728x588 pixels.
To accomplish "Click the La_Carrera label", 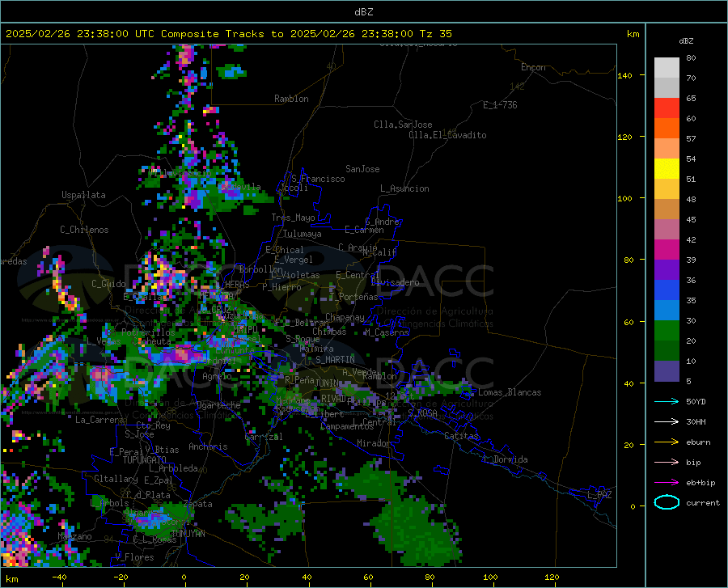I will click(99, 420).
